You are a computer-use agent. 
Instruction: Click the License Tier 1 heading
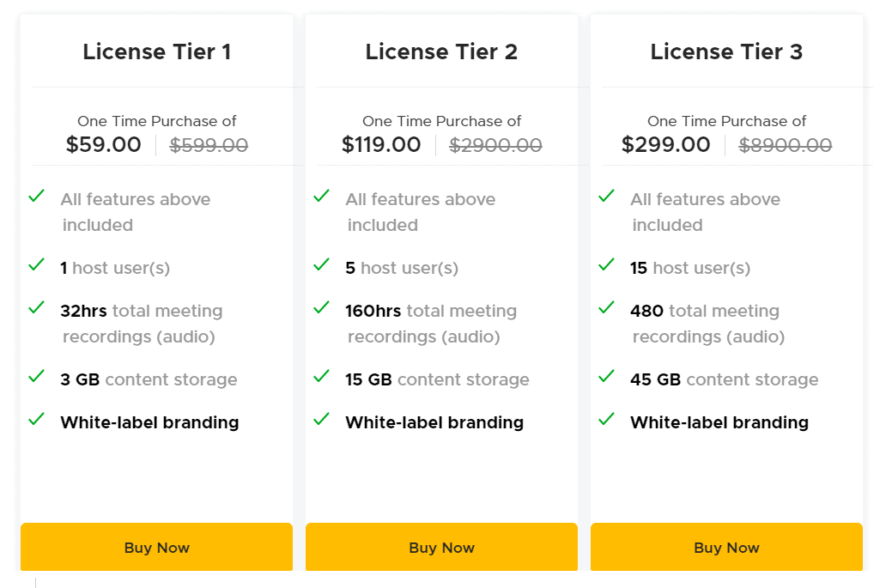(157, 52)
